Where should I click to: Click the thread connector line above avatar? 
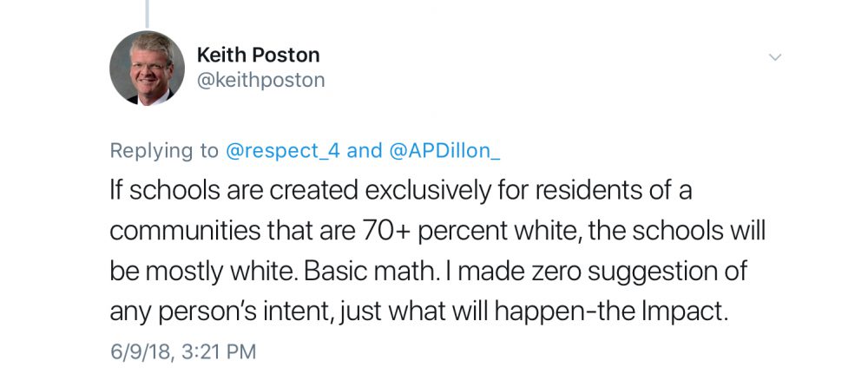tap(148, 12)
